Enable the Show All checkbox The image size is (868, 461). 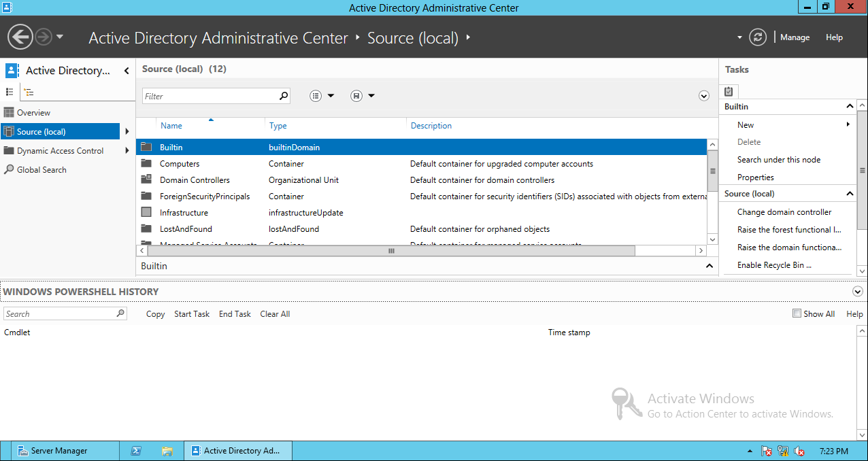tap(795, 313)
